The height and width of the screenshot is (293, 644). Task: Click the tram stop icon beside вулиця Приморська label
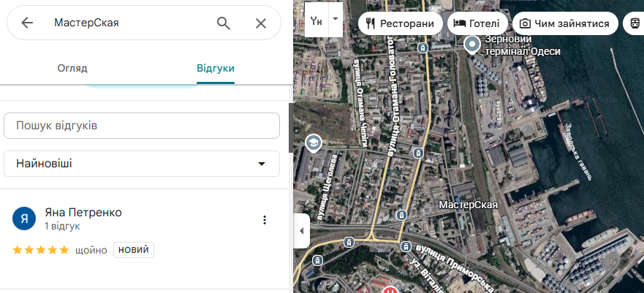click(406, 246)
